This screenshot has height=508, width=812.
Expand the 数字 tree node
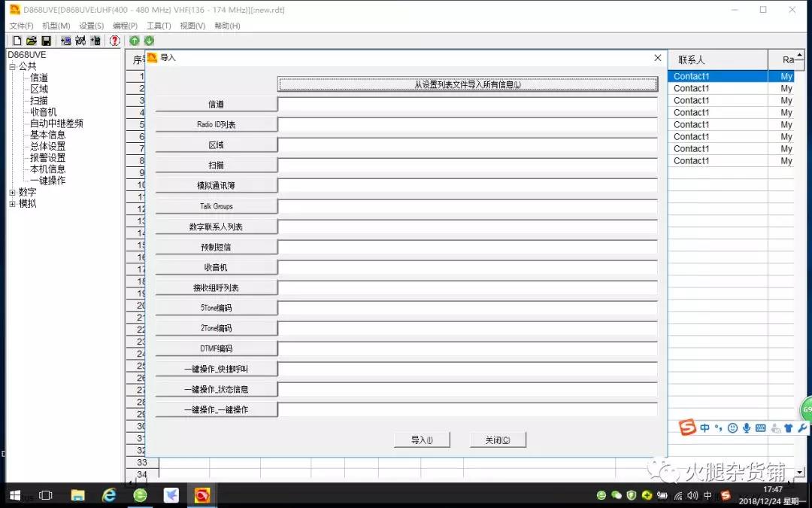tap(12, 193)
